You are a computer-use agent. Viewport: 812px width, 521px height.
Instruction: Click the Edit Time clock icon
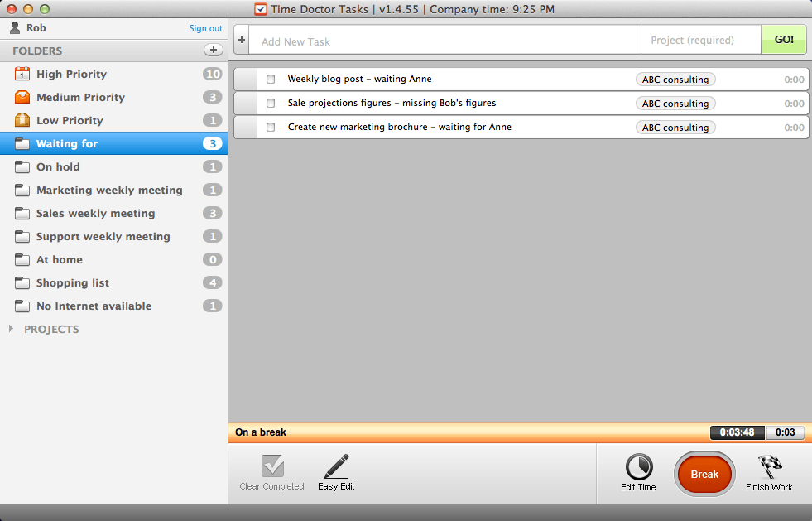pos(638,467)
